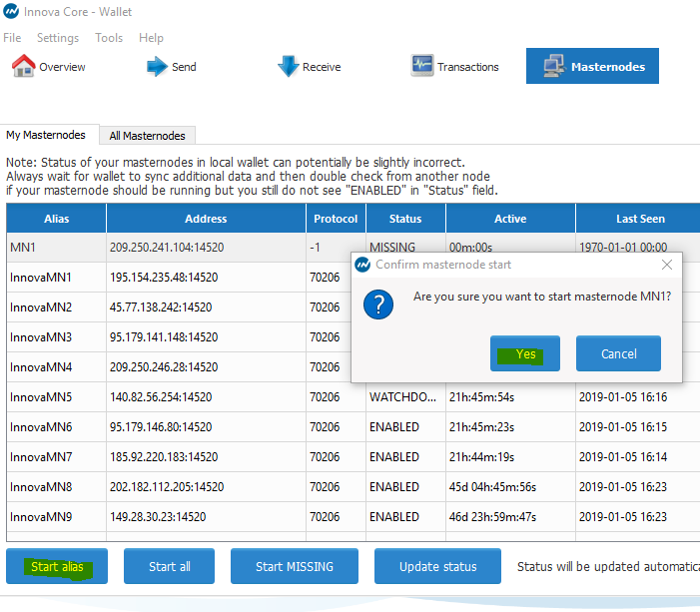The image size is (700, 612).
Task: Click the ENABLED status of InnovaMN6
Action: click(405, 426)
